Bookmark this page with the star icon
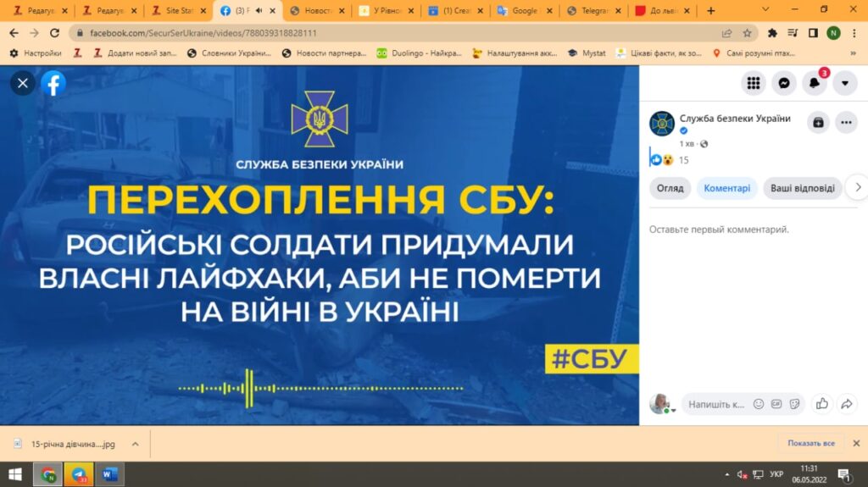The width and height of the screenshot is (868, 487). [x=747, y=33]
